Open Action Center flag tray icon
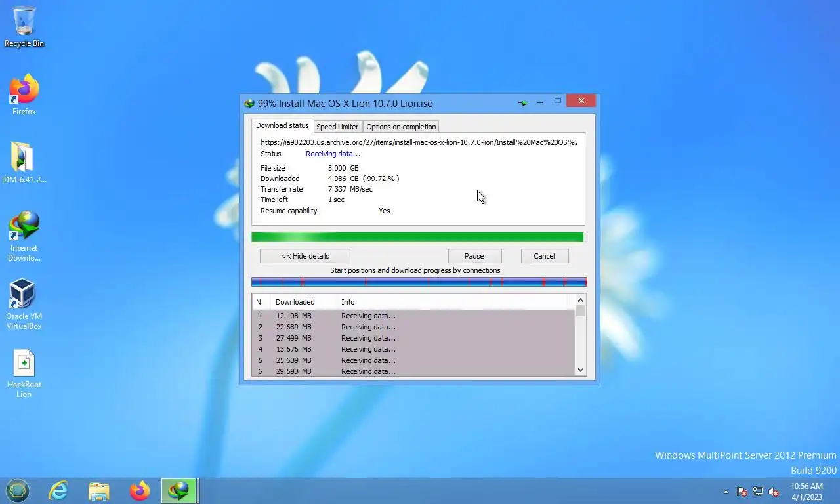This screenshot has height=504, width=840. coord(742,492)
